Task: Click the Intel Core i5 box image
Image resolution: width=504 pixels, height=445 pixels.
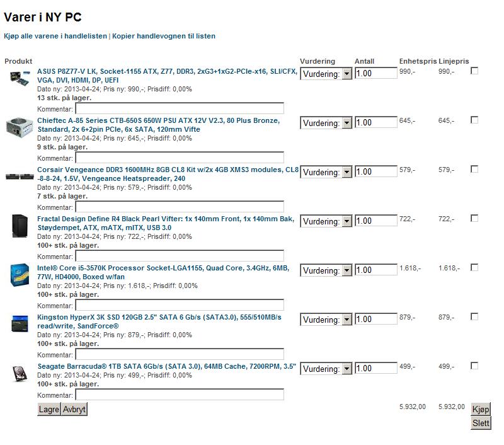Action: 20,275
